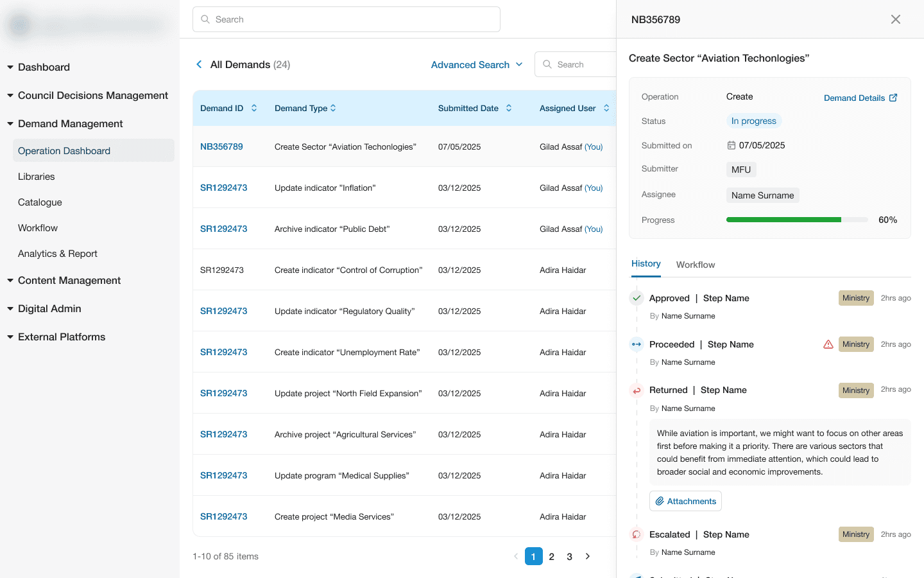Expand the Digital Admin section

[10, 308]
